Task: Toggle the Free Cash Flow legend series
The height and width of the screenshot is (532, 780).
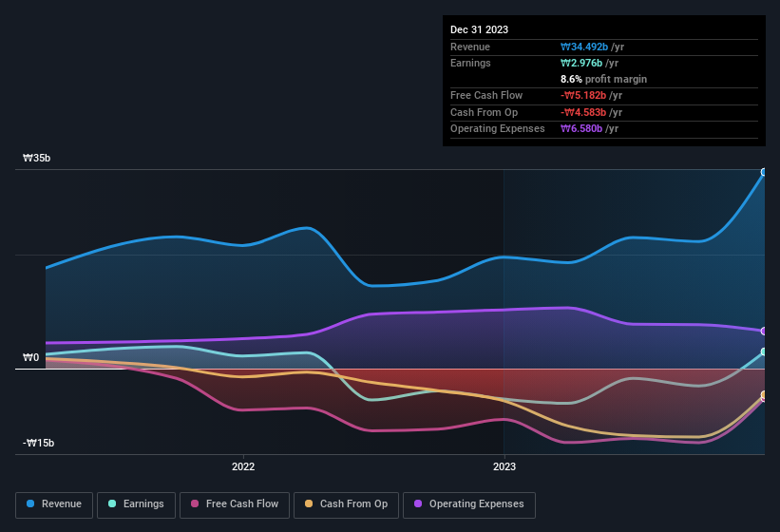Action: coord(235,504)
